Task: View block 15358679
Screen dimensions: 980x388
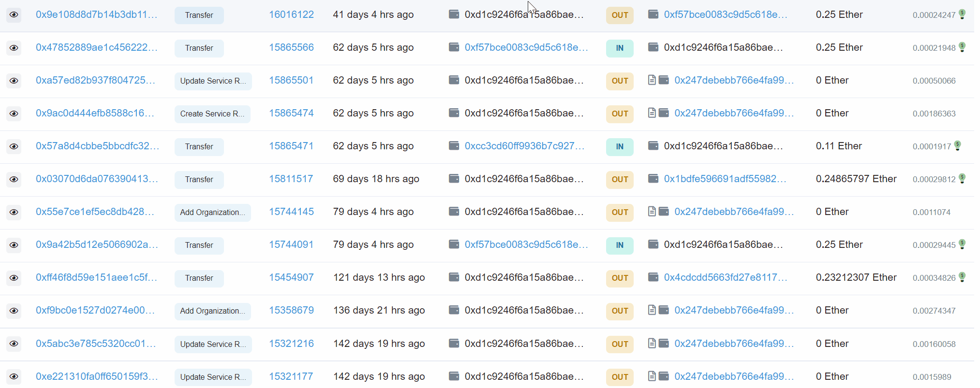Action: pos(291,310)
